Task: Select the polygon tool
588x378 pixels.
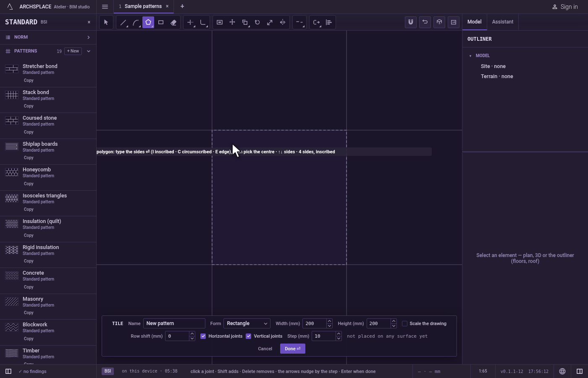Action: (148, 22)
